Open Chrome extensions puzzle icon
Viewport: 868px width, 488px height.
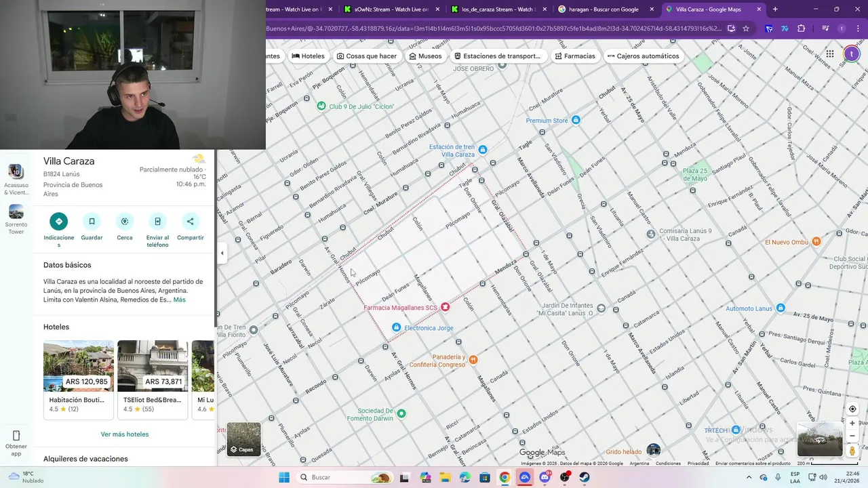[x=802, y=28]
